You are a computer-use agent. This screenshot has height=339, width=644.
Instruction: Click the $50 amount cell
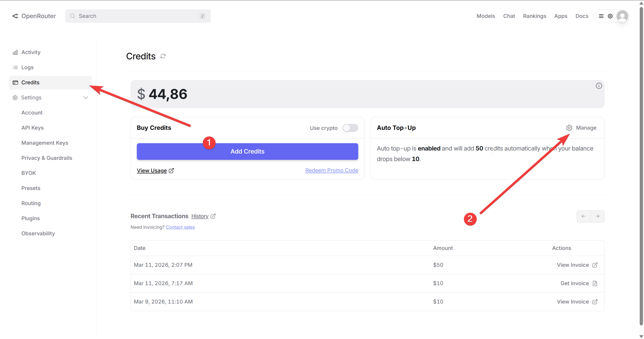[x=438, y=265]
